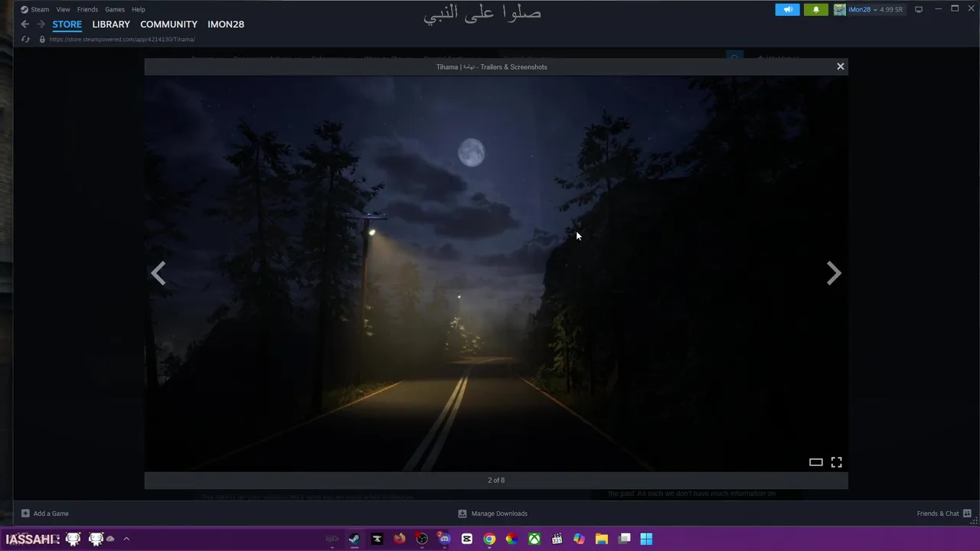Open the View menu
Viewport: 980px width, 551px height.
click(63, 9)
